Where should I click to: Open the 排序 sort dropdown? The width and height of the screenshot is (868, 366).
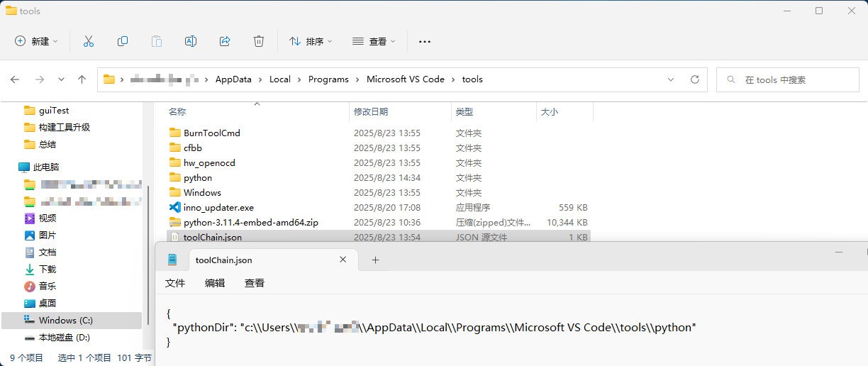(311, 41)
